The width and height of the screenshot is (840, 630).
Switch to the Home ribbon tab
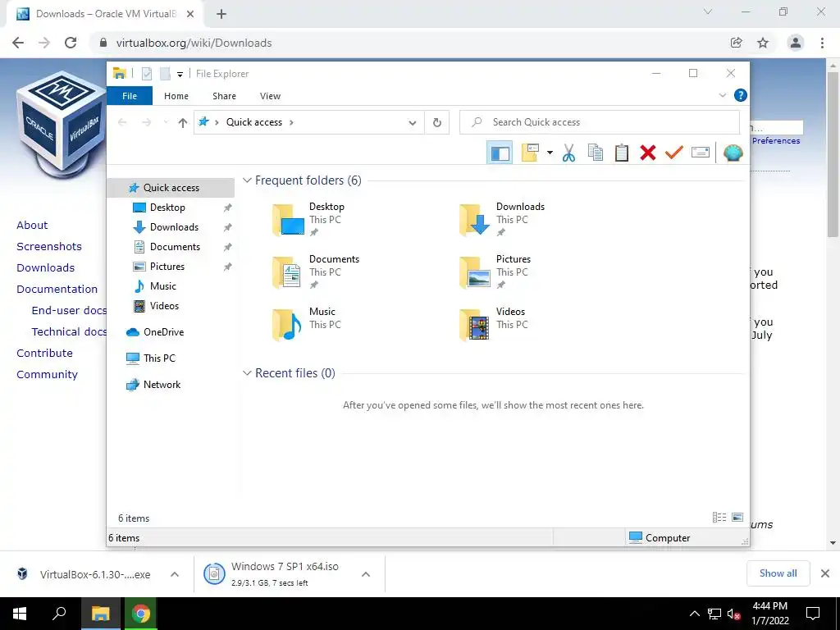(x=176, y=96)
